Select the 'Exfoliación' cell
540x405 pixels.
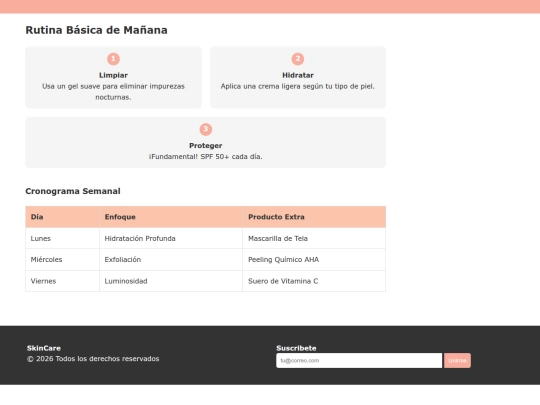171,260
